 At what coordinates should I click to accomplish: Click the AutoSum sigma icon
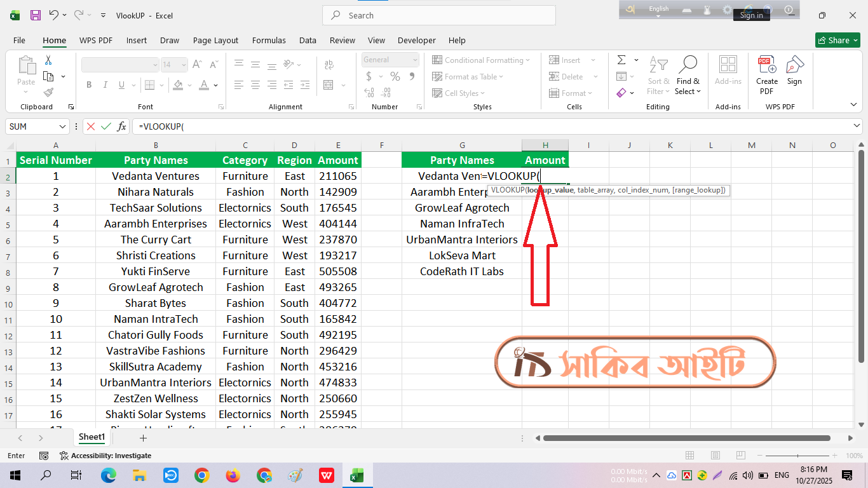[621, 60]
